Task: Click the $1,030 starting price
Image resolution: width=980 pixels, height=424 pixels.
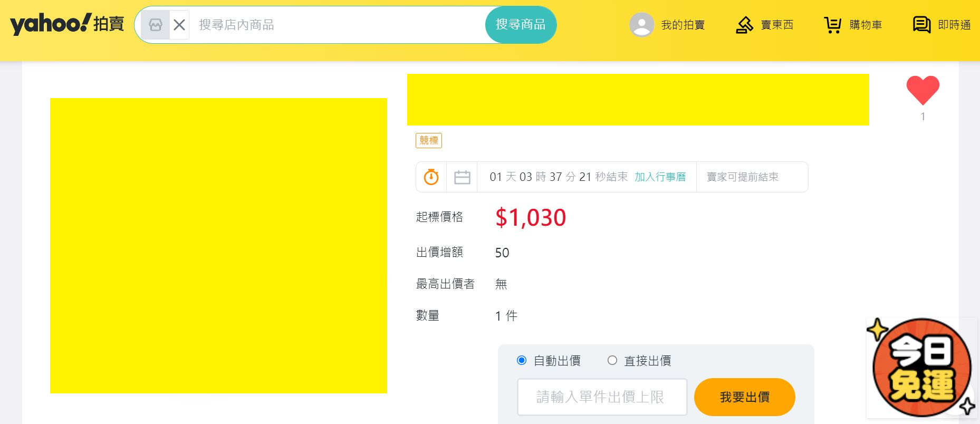Action: 531,217
